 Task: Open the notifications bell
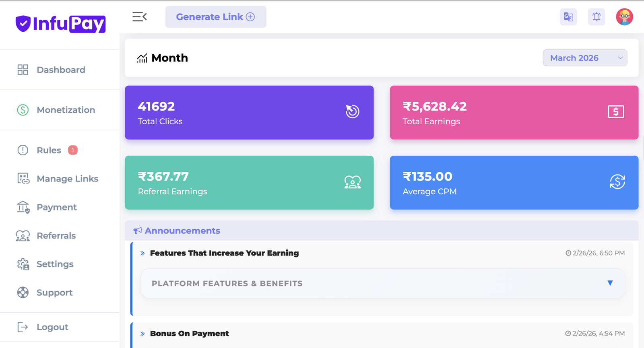[596, 17]
